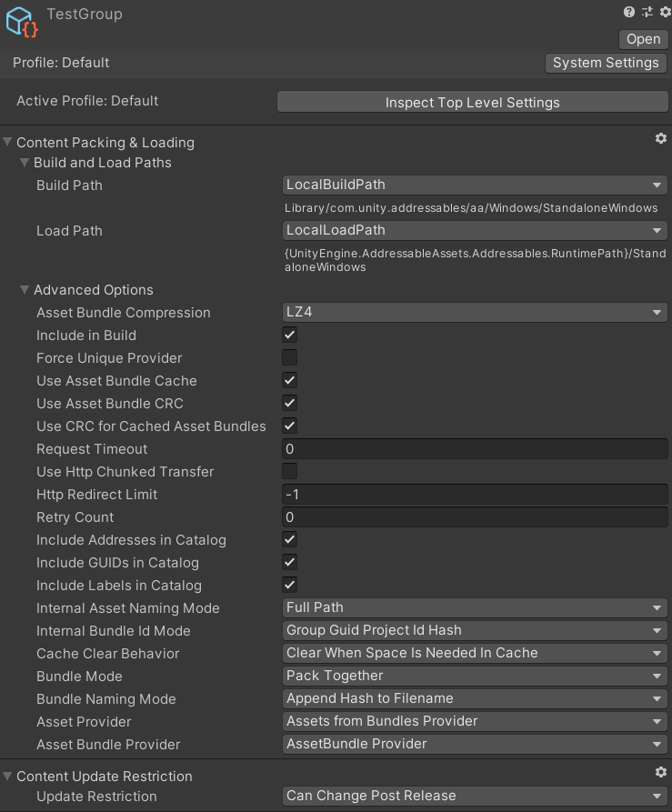Uncheck Include Labels in Catalog

click(x=289, y=585)
